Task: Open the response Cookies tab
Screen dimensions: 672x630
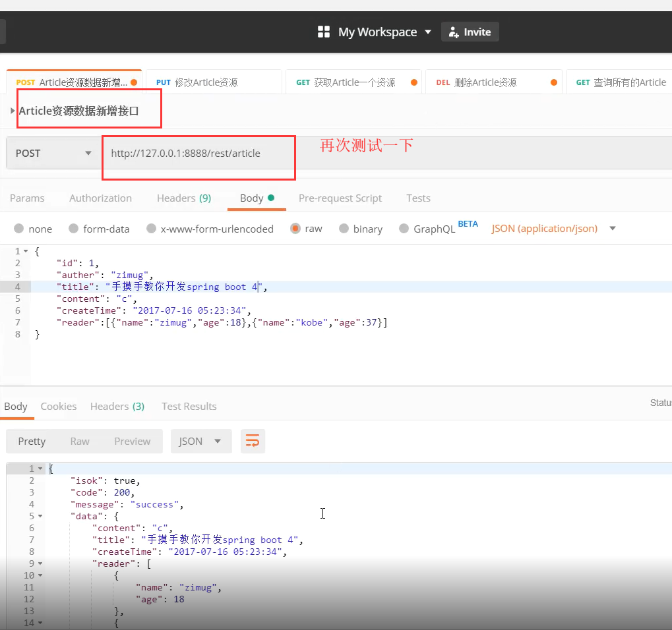Action: [x=59, y=407]
